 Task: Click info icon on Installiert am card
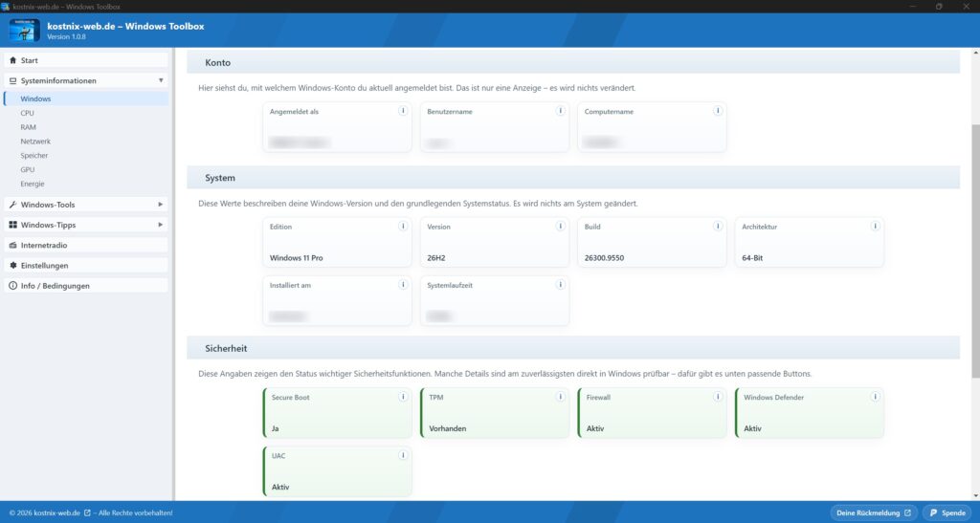[403, 285]
